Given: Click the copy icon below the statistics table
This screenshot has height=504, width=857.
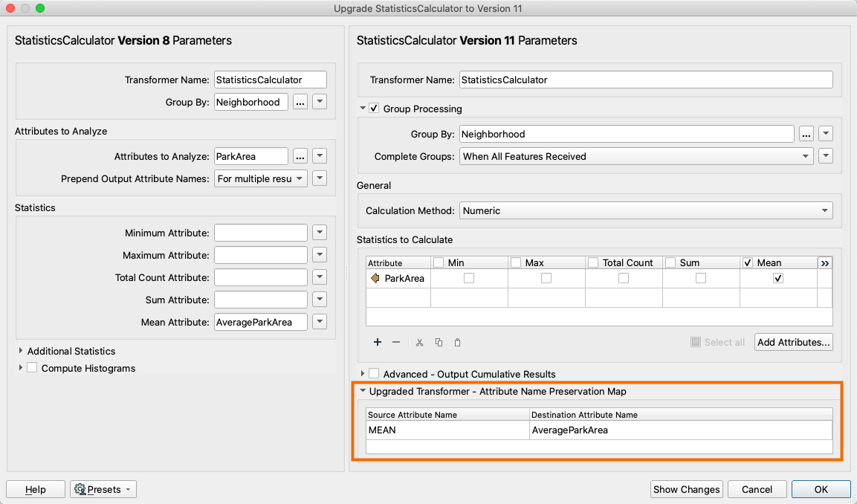Looking at the screenshot, I should click(439, 342).
